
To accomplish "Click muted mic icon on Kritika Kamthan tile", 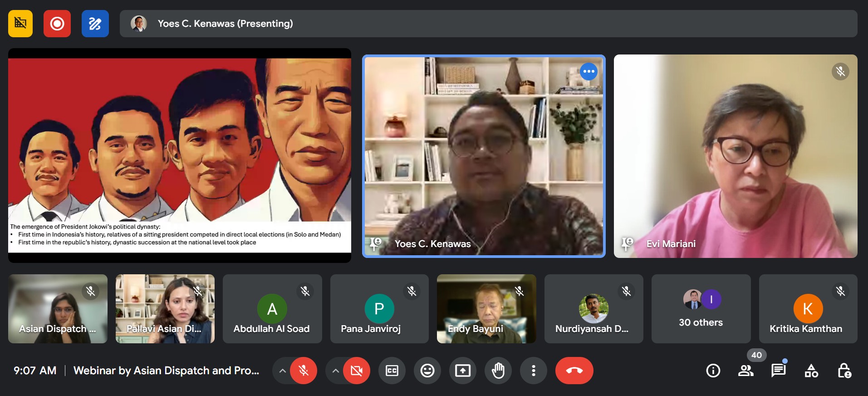I will (840, 291).
